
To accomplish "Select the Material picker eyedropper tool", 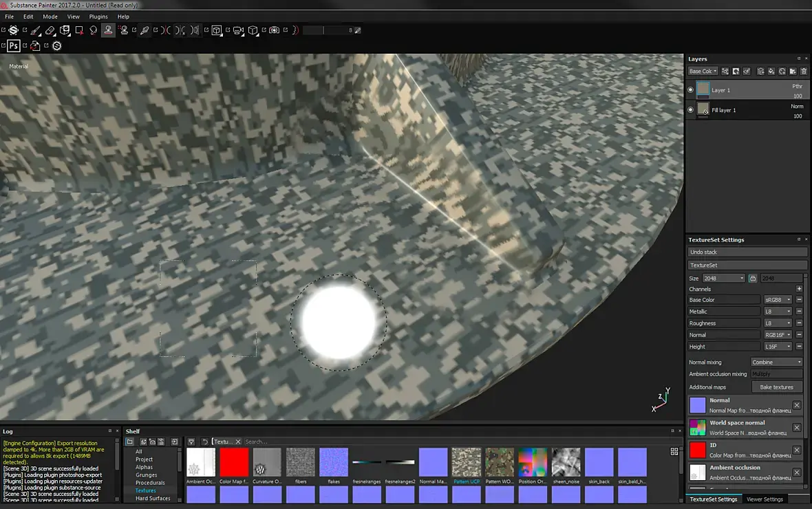I will pos(145,30).
